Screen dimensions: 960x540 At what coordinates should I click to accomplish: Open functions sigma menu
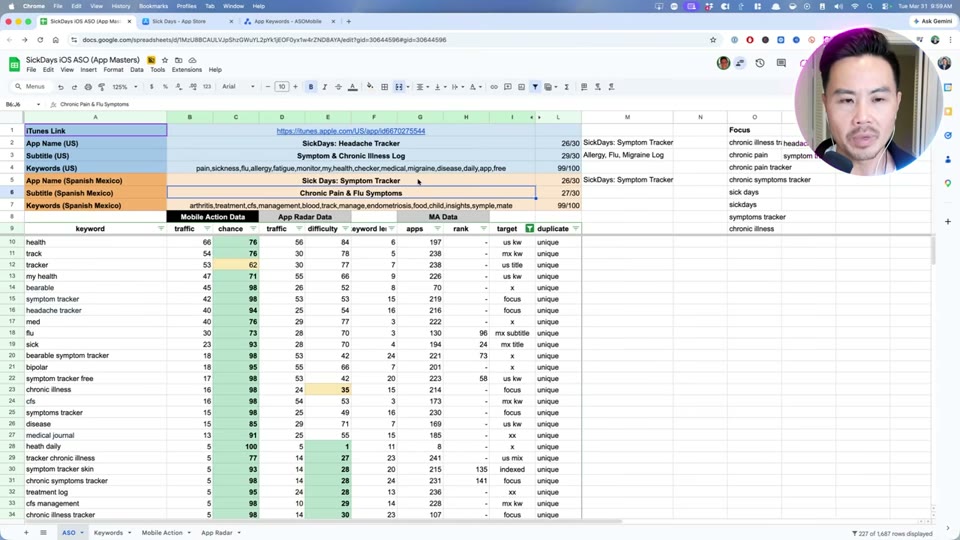pos(567,87)
